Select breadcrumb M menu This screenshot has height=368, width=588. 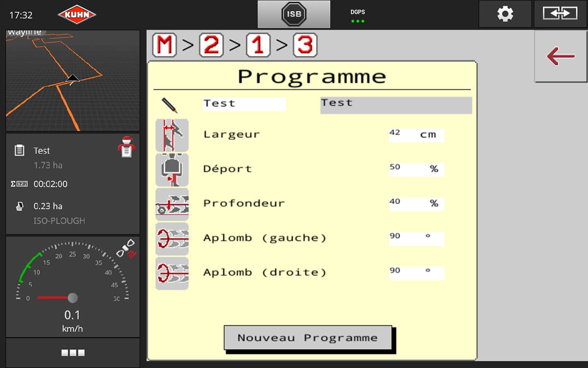click(x=165, y=45)
